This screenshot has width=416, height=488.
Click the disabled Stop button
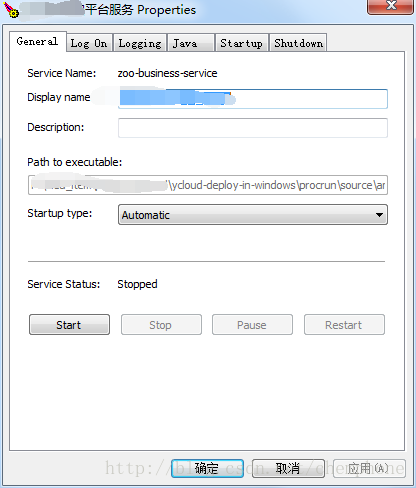[161, 325]
